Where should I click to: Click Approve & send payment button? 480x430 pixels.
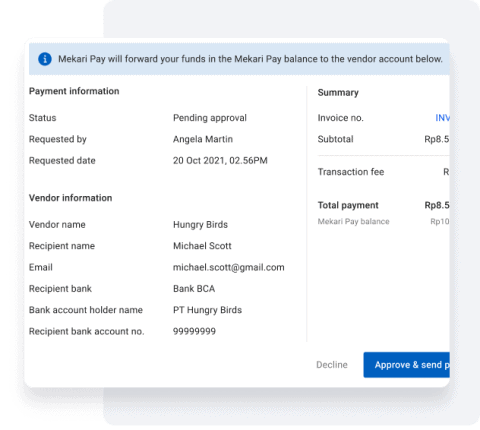pyautogui.click(x=406, y=365)
